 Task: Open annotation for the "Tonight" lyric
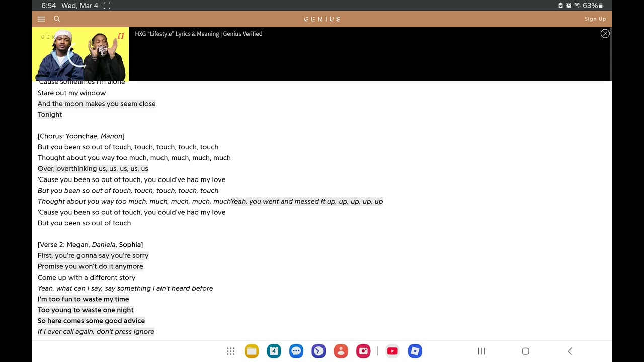50,115
